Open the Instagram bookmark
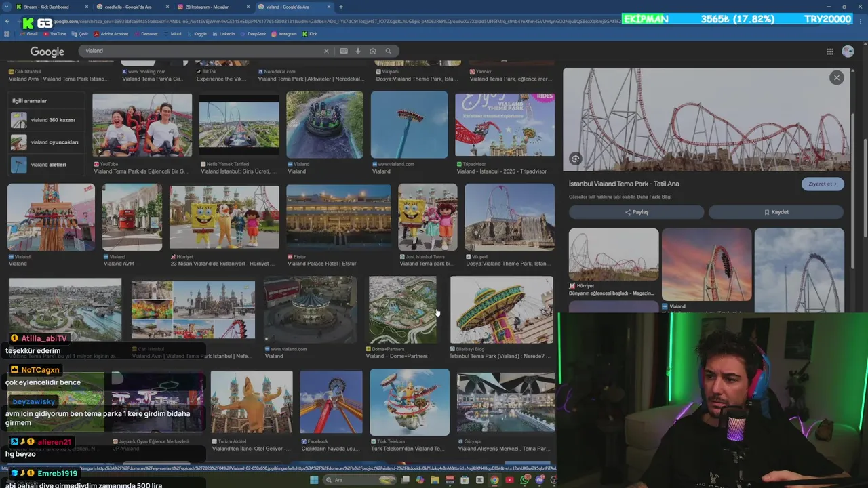Screen dimensions: 868x488 (284, 33)
